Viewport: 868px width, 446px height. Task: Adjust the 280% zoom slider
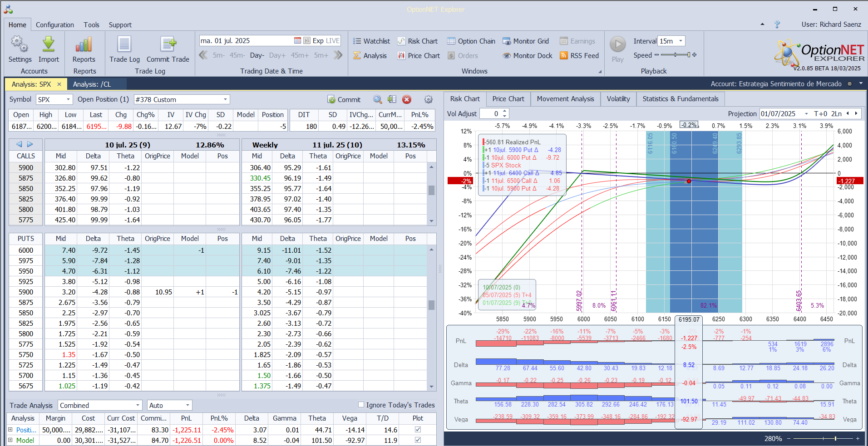tap(823, 439)
